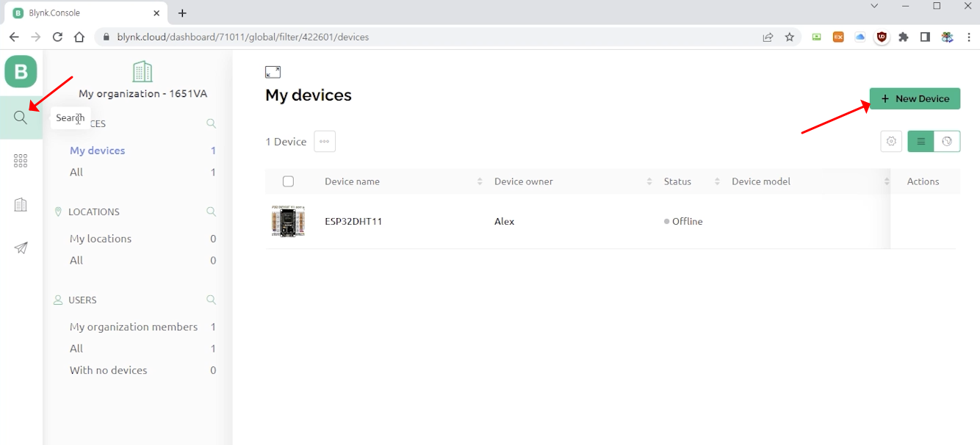The image size is (980, 445).
Task: Sort by Status column
Action: pos(717,181)
